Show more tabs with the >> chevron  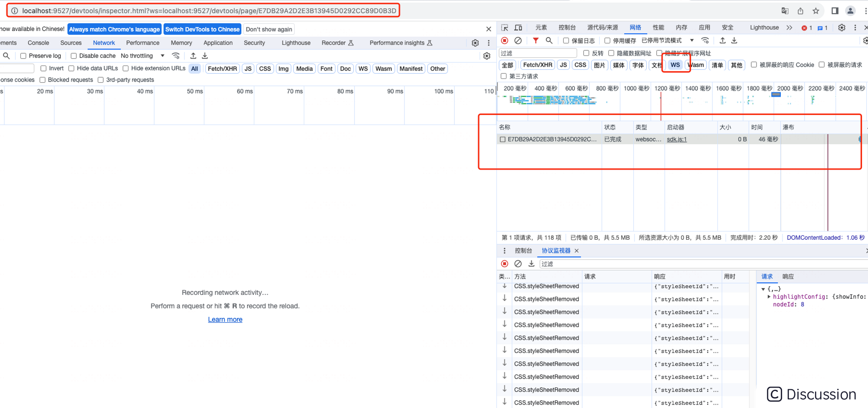789,28
